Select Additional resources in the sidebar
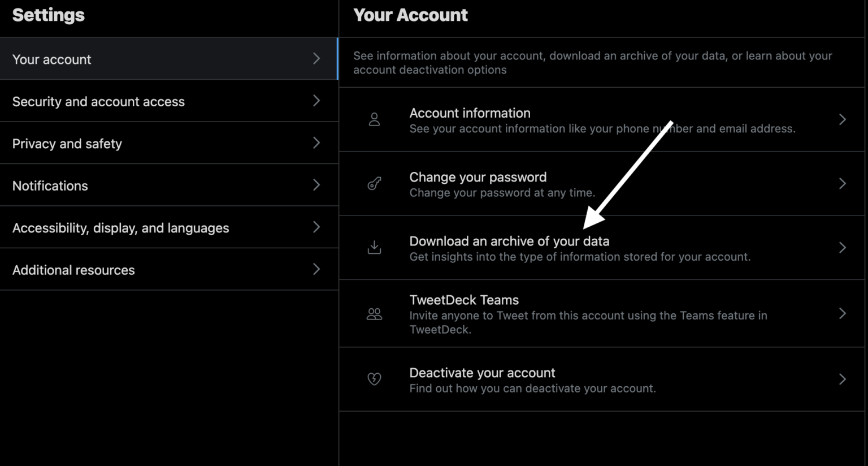This screenshot has height=466, width=868. pos(73,270)
